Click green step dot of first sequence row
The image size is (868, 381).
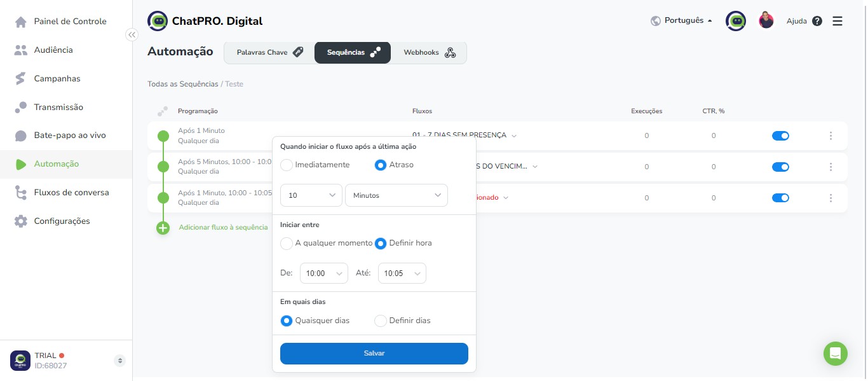[x=163, y=135]
